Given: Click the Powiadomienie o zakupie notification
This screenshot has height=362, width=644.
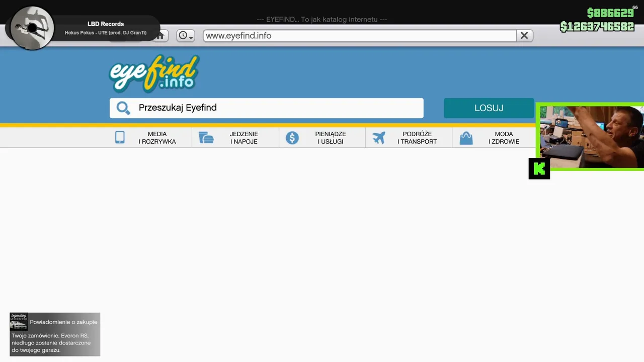Looking at the screenshot, I should (55, 334).
